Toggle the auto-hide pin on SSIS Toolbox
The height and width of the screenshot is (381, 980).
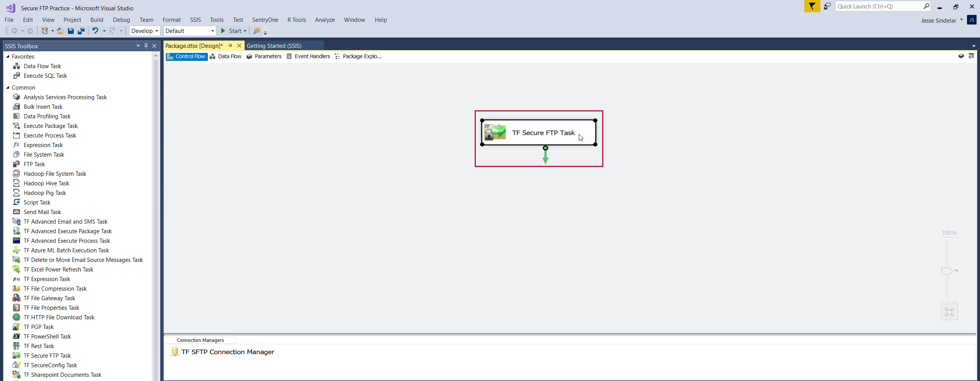[x=146, y=46]
